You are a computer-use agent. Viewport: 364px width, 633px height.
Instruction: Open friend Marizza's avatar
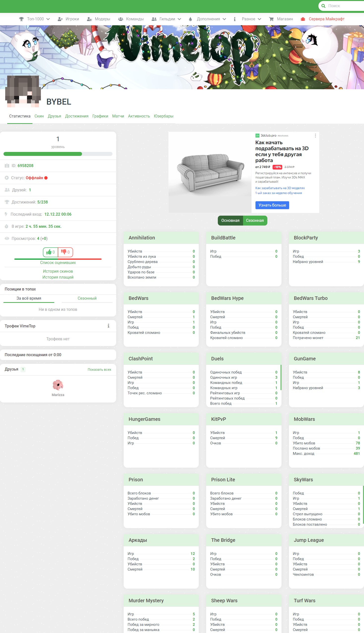pos(58,385)
